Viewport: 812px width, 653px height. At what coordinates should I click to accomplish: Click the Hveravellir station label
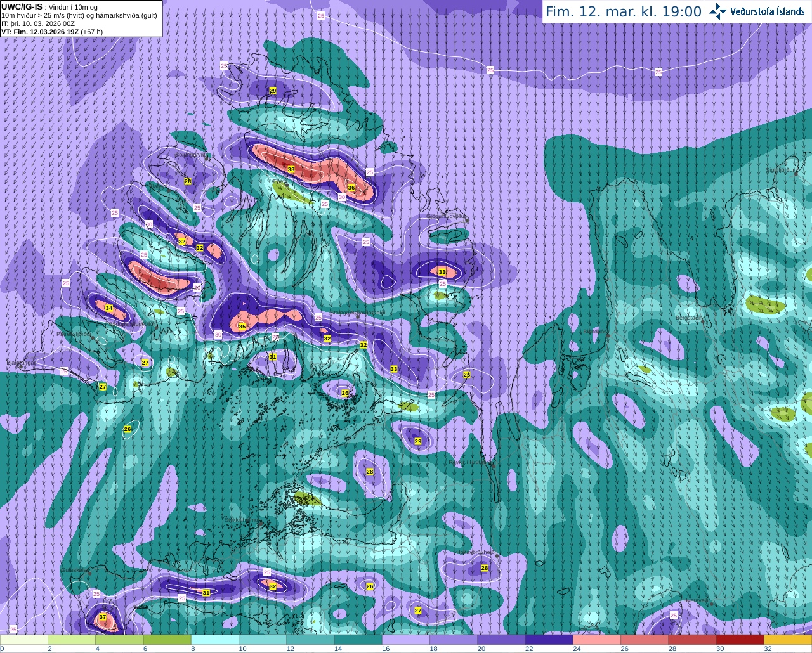[696, 600]
